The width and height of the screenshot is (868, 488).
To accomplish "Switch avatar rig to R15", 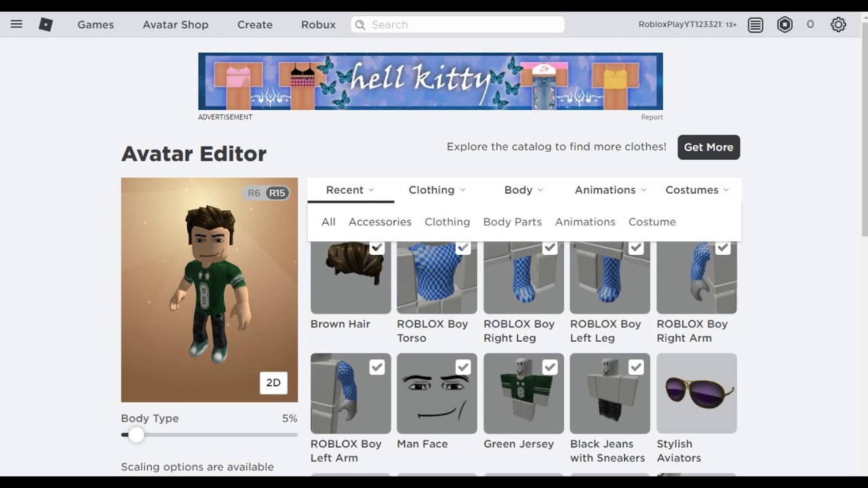I will 277,193.
